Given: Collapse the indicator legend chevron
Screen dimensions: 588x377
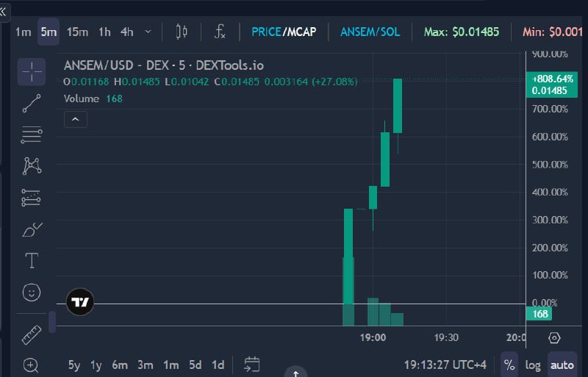Looking at the screenshot, I should (76, 119).
